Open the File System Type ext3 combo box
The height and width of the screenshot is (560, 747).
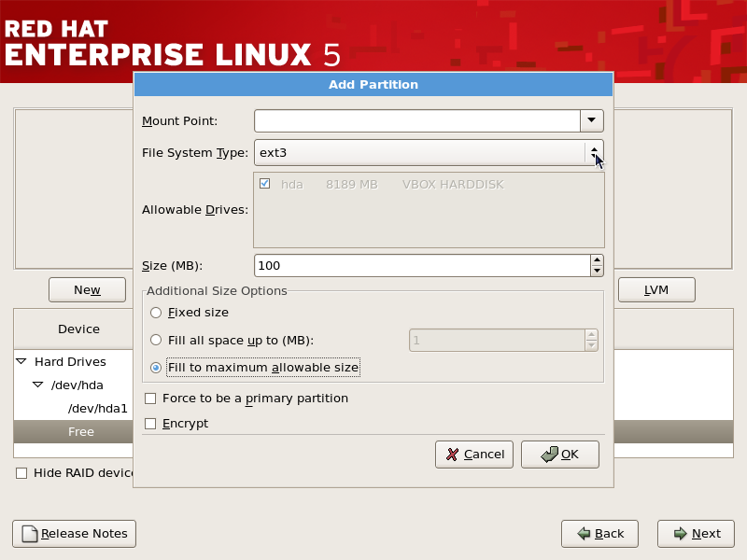[429, 153]
